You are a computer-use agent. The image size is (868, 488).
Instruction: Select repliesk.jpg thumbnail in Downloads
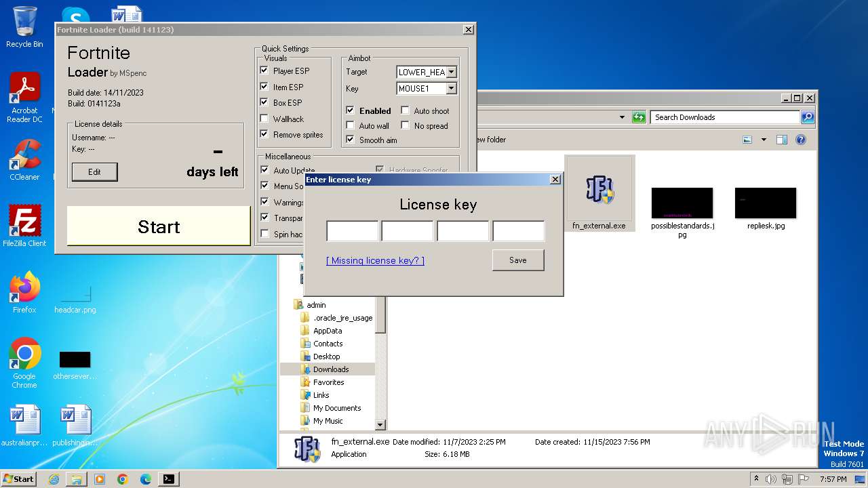[x=766, y=208]
